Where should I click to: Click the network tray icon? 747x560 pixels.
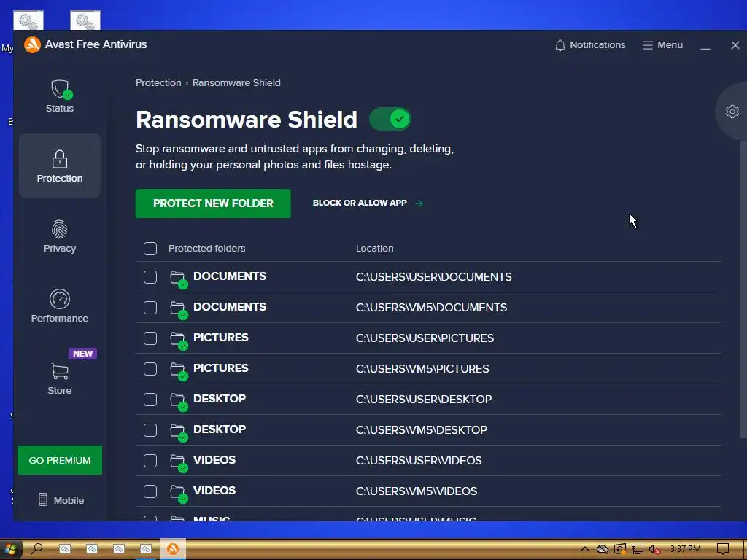pos(638,550)
